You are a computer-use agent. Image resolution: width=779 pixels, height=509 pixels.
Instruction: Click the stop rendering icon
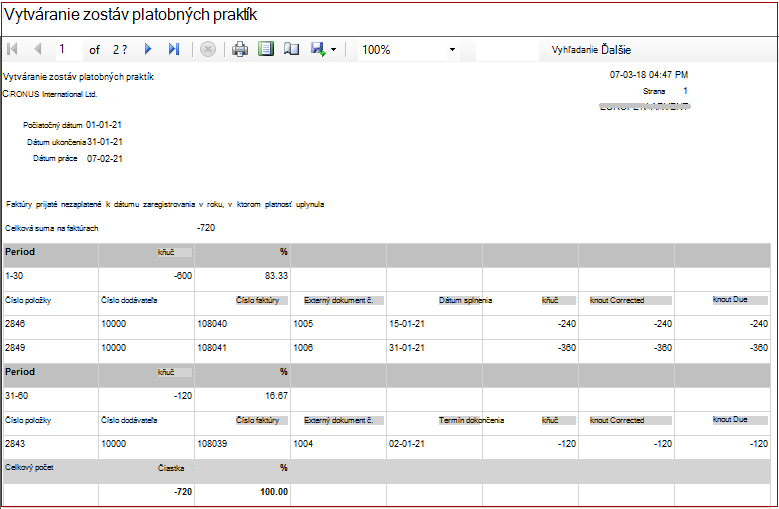[x=208, y=49]
